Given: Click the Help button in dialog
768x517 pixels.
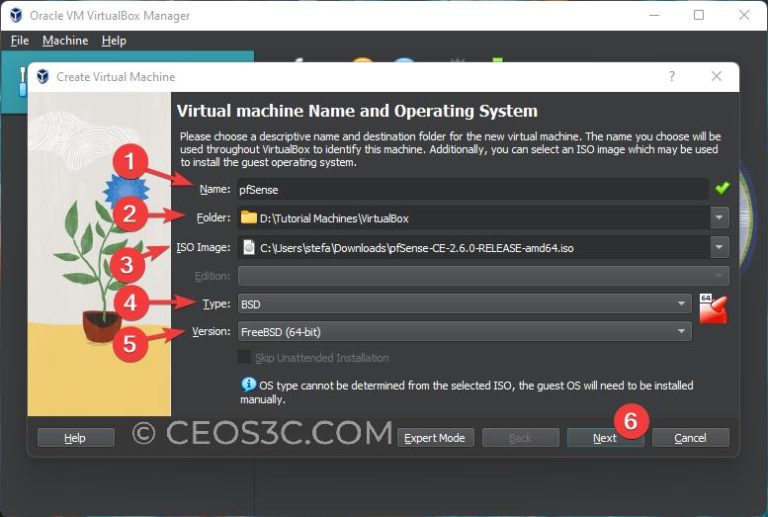Looking at the screenshot, I should point(75,438).
